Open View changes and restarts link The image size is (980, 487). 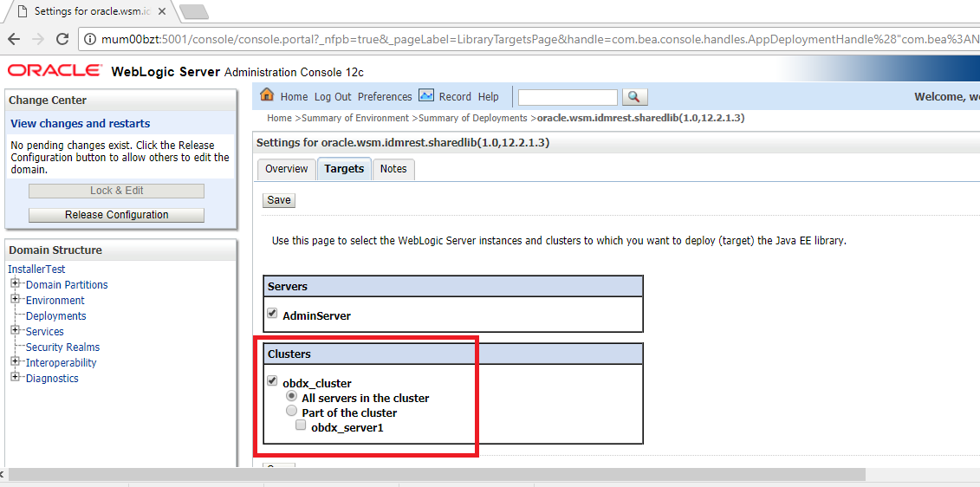point(80,123)
